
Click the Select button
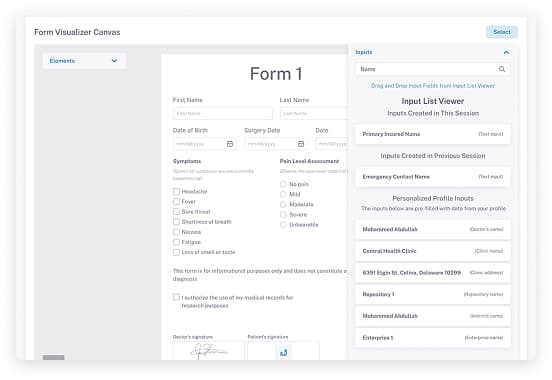(502, 32)
